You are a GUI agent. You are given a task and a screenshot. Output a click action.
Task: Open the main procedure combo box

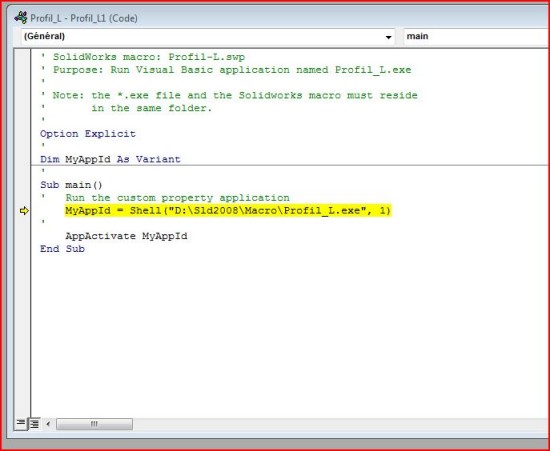[476, 36]
